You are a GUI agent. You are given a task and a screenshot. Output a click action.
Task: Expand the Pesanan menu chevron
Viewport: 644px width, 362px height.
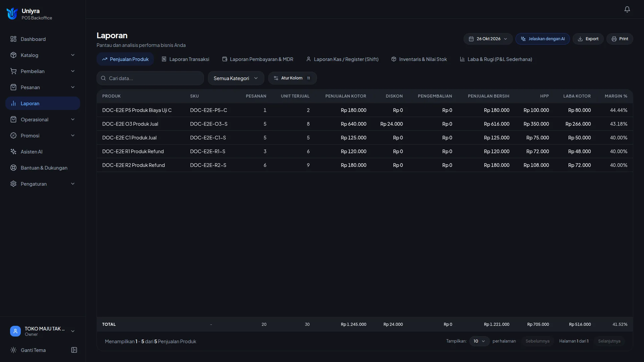73,87
